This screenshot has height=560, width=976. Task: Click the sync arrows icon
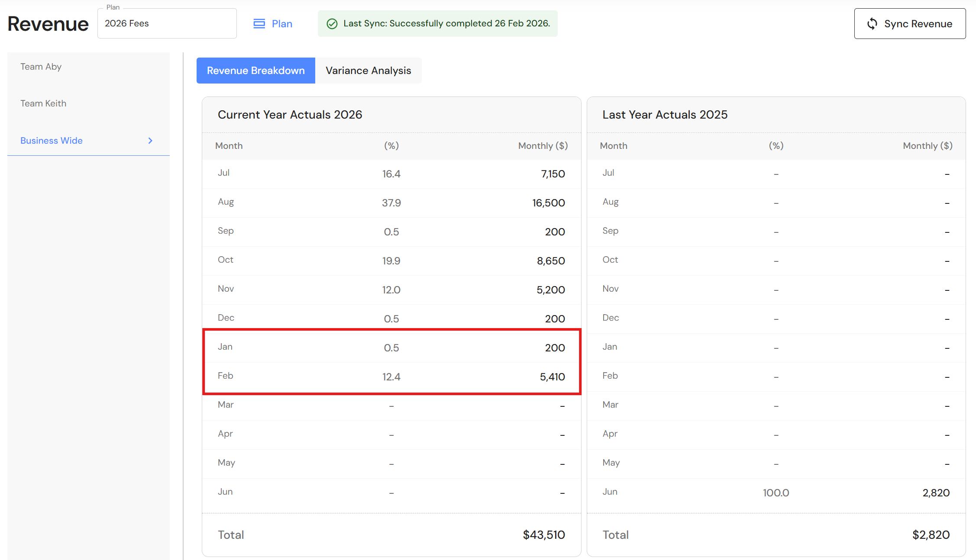(x=872, y=24)
